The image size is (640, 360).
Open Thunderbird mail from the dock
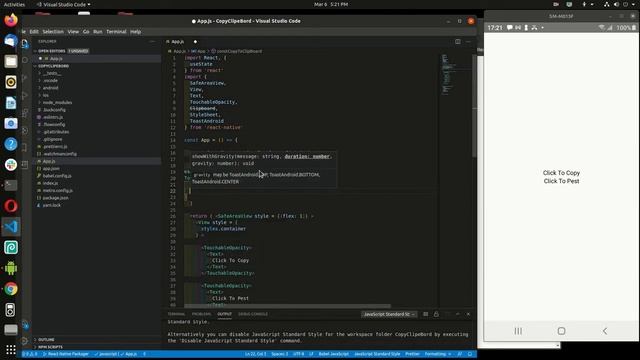pyautogui.click(x=11, y=40)
